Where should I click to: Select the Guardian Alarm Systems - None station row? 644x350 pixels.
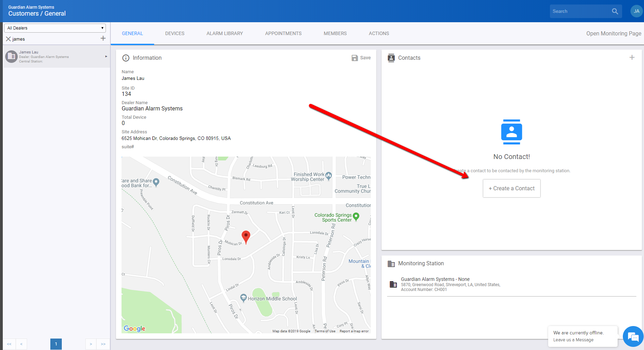[x=511, y=284]
